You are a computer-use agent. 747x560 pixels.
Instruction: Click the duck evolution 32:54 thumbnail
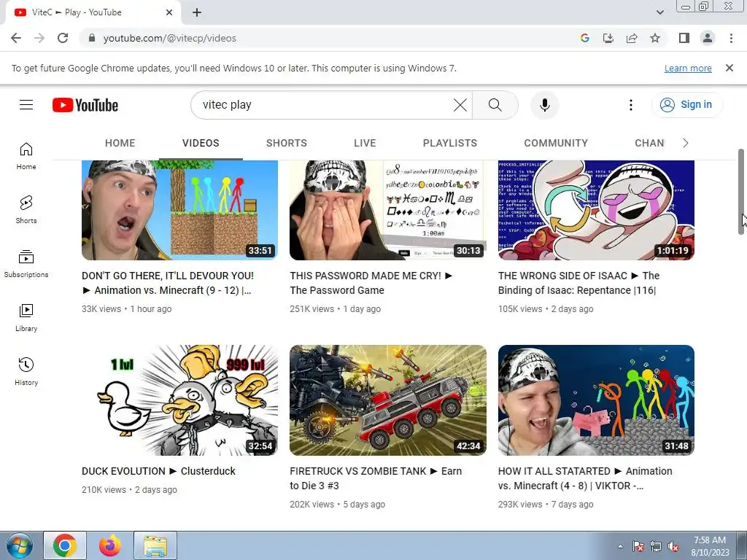179,400
